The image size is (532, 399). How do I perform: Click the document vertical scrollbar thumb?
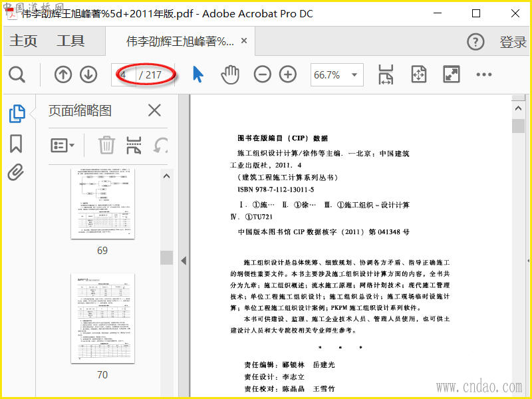[x=518, y=126]
